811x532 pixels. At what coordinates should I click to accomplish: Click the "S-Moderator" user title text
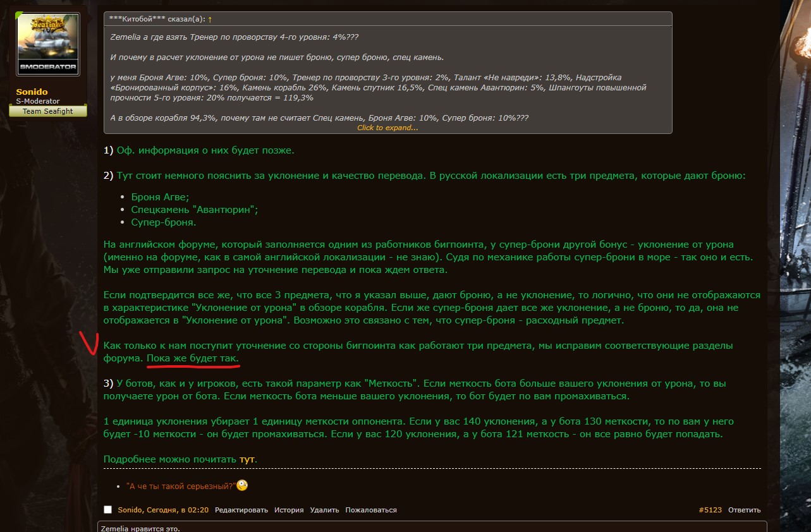(x=38, y=102)
